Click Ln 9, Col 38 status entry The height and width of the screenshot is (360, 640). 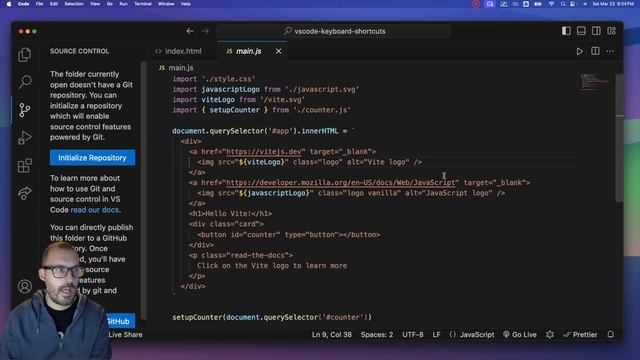(332, 335)
